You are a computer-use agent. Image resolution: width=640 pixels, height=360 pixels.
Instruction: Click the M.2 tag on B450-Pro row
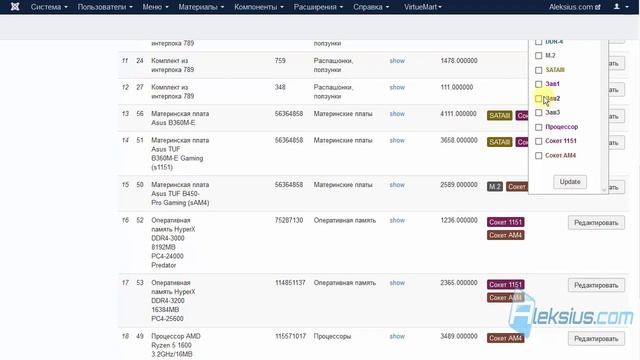(495, 187)
